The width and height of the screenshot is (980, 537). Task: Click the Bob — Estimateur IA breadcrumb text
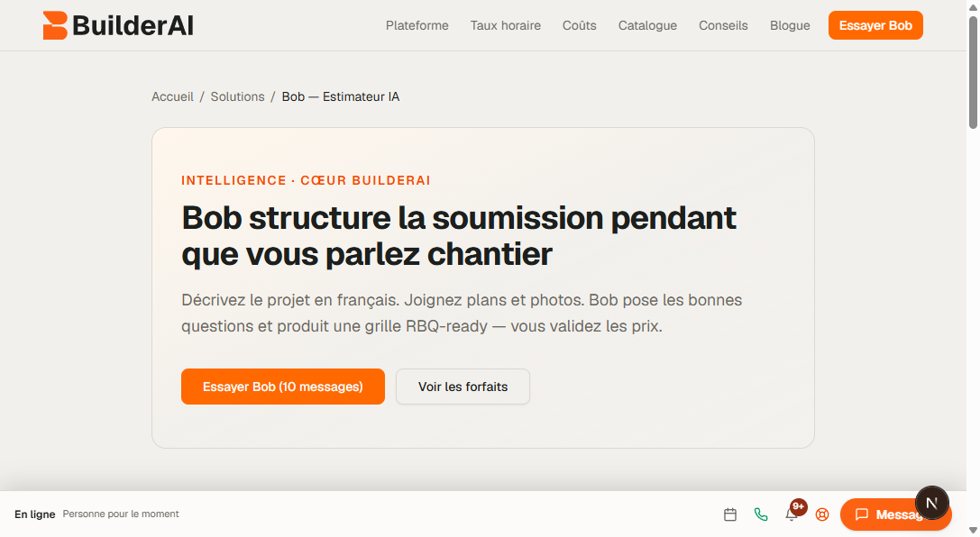pyautogui.click(x=341, y=96)
